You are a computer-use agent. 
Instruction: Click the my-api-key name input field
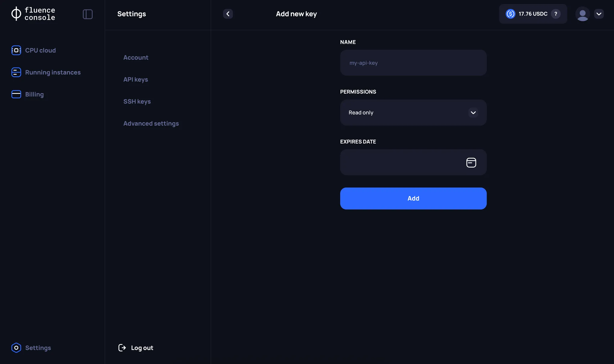pyautogui.click(x=413, y=63)
